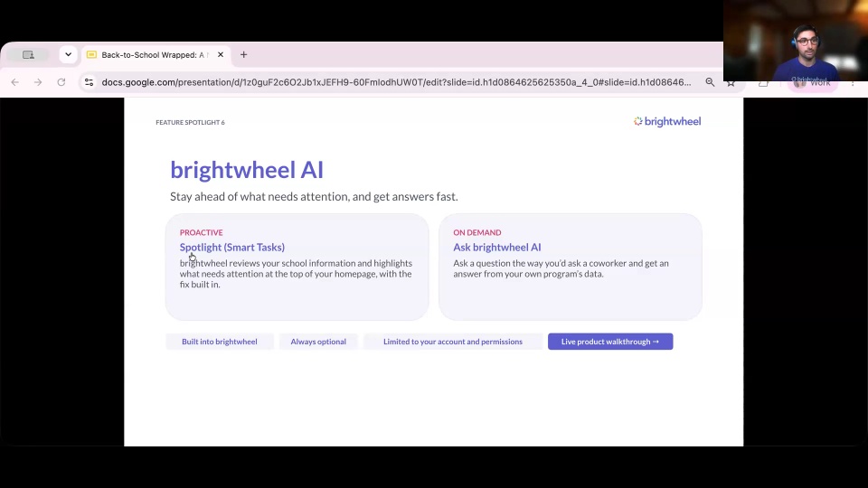Open the zoom magnifier in address bar
The height and width of the screenshot is (488, 868).
tap(710, 82)
